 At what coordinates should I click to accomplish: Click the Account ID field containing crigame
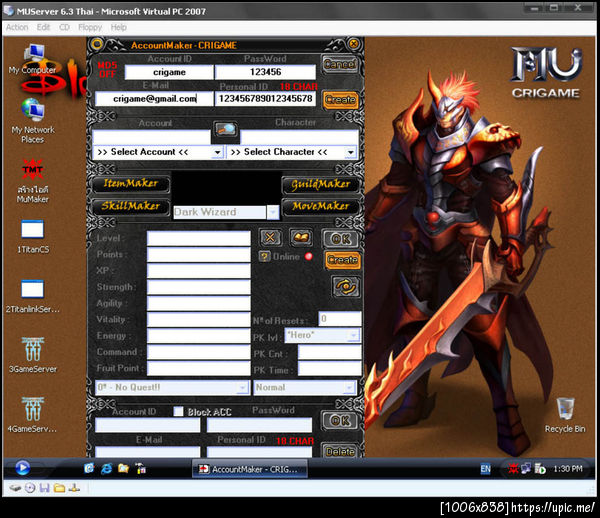click(x=169, y=72)
